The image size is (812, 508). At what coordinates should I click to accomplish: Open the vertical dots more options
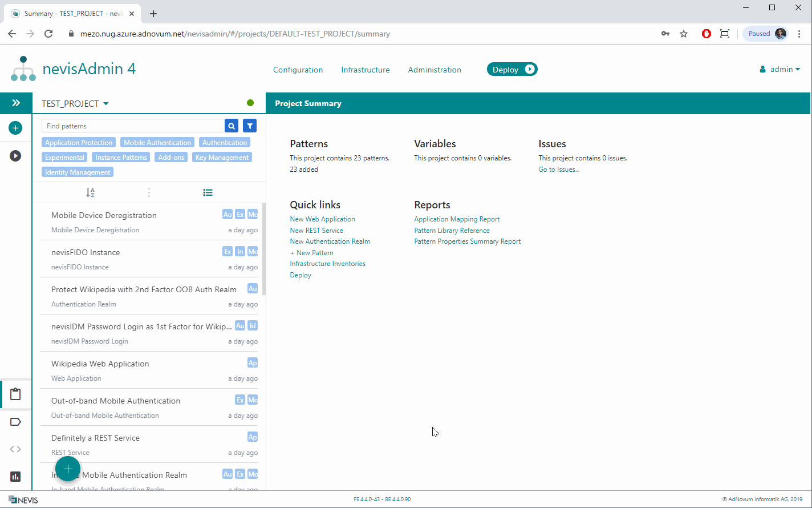pos(149,193)
